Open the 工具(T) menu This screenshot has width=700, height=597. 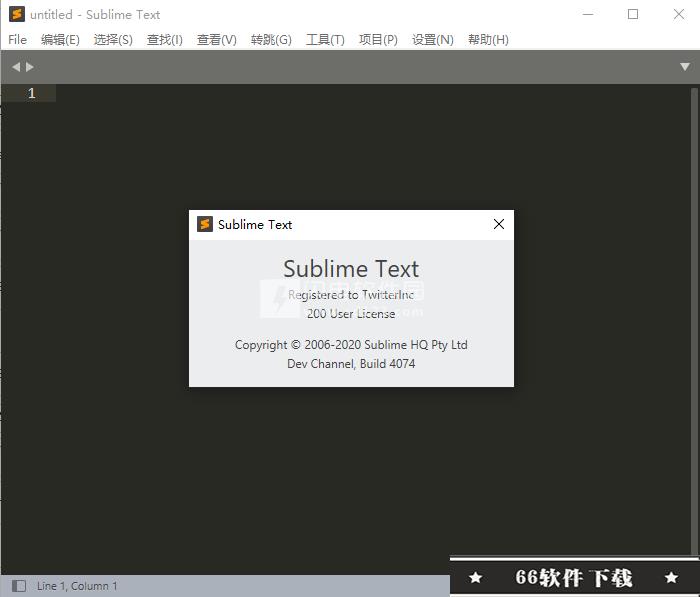(x=325, y=40)
